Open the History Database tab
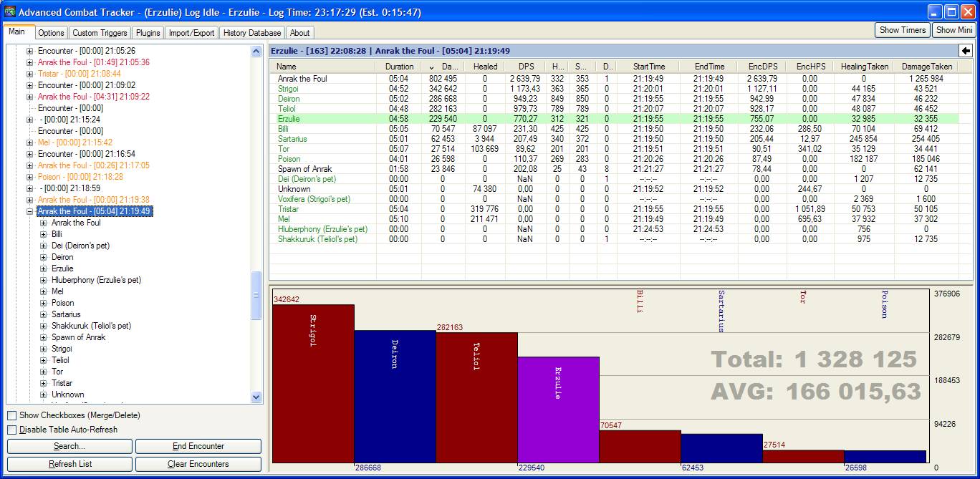980x479 pixels. [251, 33]
